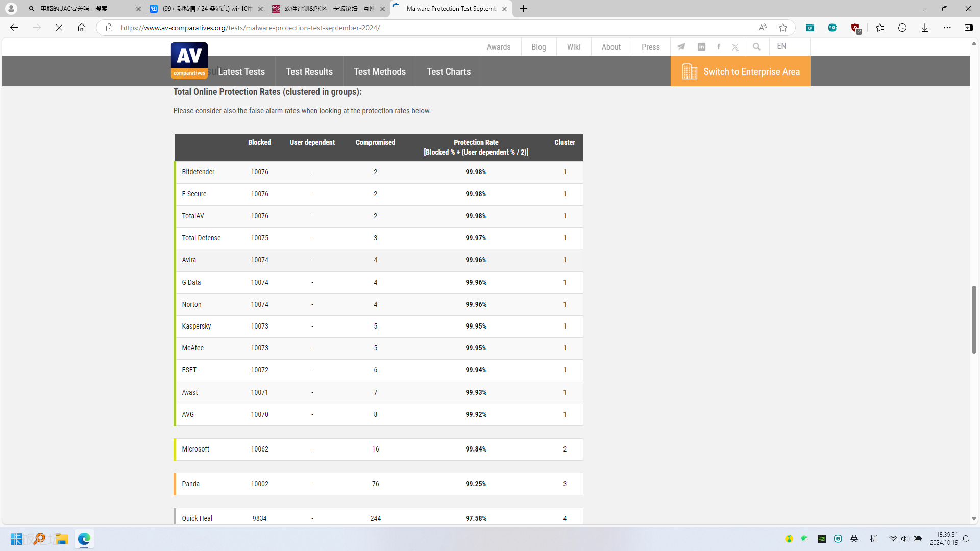Open the Blog link
980x551 pixels.
pos(538,47)
